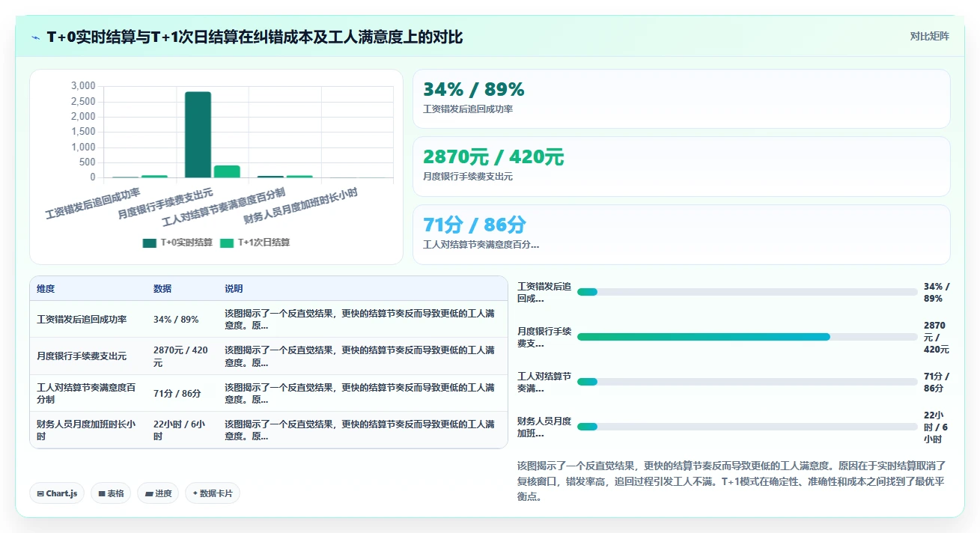
Task: Click the 工资错发后追回成功率 card caption
Action: pyautogui.click(x=468, y=109)
